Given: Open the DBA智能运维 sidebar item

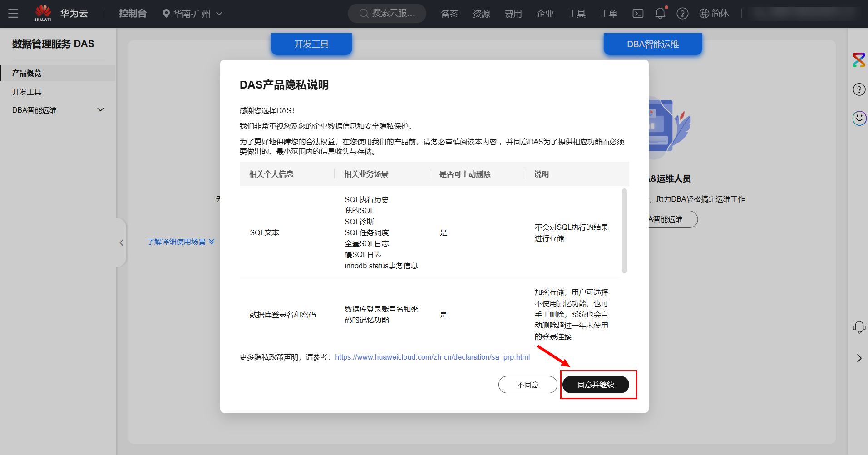Looking at the screenshot, I should tap(35, 110).
